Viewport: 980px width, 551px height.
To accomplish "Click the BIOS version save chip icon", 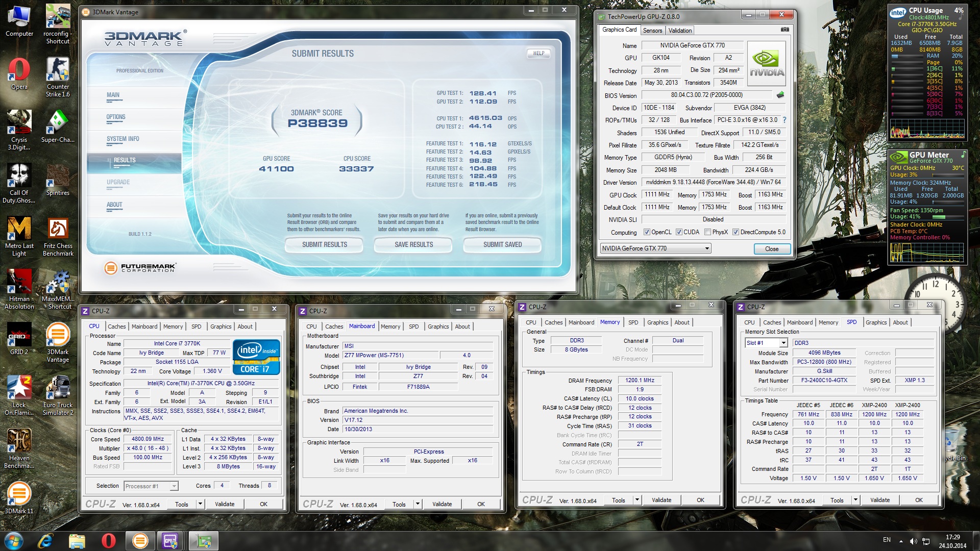I will coord(780,95).
